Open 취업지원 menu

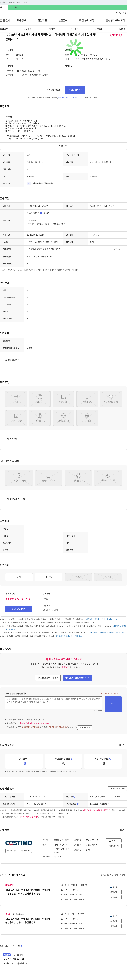coord(42,21)
